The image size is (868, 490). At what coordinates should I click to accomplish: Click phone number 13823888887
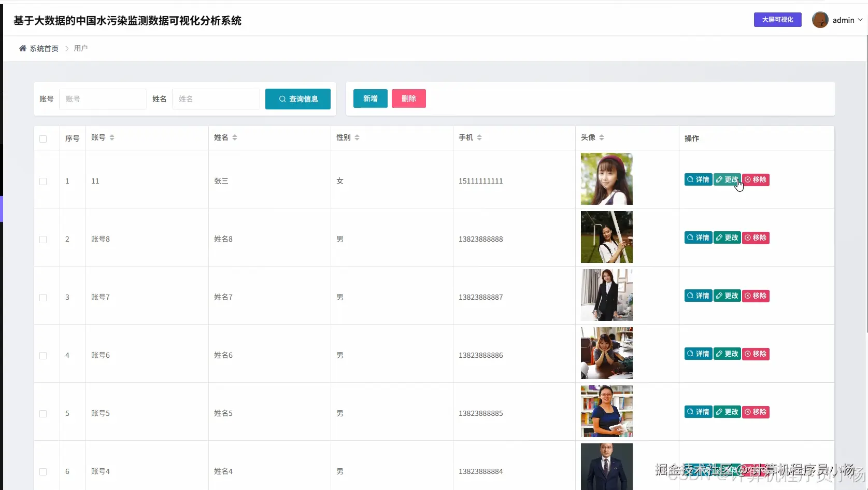click(x=481, y=297)
